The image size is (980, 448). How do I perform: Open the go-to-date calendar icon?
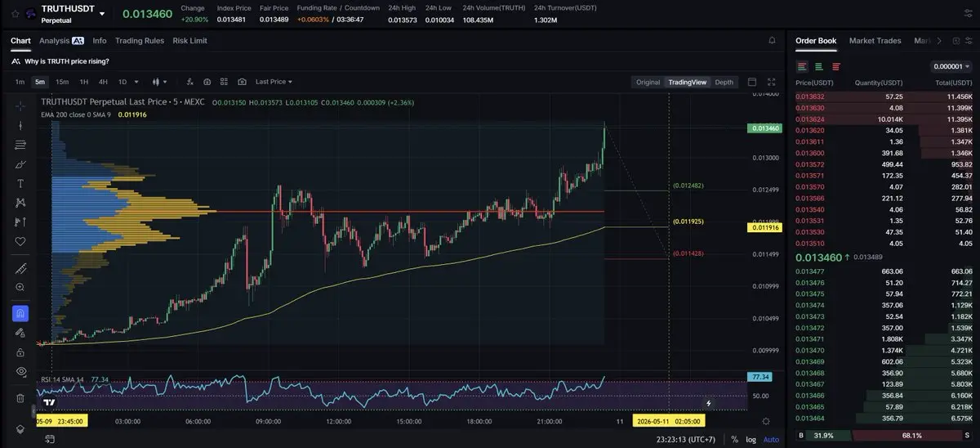(x=51, y=439)
